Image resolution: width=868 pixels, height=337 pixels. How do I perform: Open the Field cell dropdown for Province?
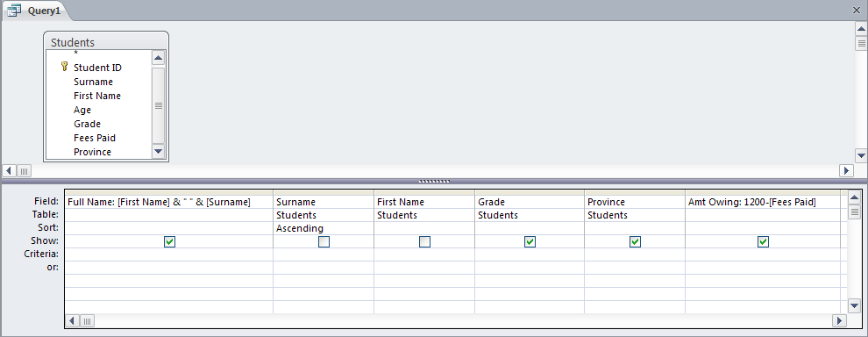tap(635, 203)
